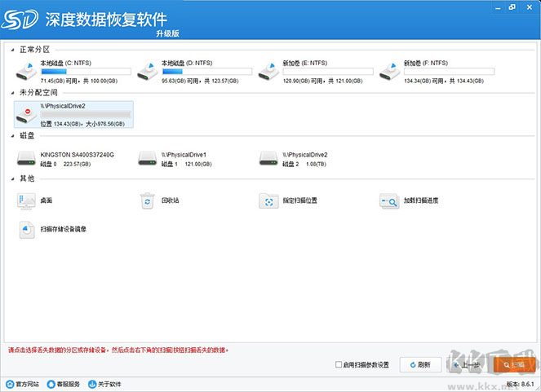Open the load scan progress (加载扫描进度) icon

(x=389, y=201)
